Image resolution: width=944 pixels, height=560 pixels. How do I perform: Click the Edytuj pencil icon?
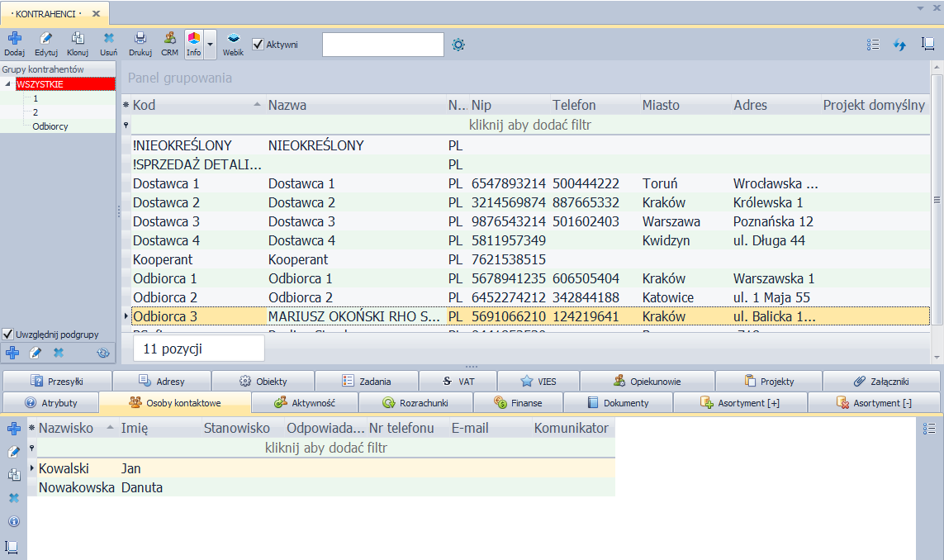pyautogui.click(x=46, y=42)
